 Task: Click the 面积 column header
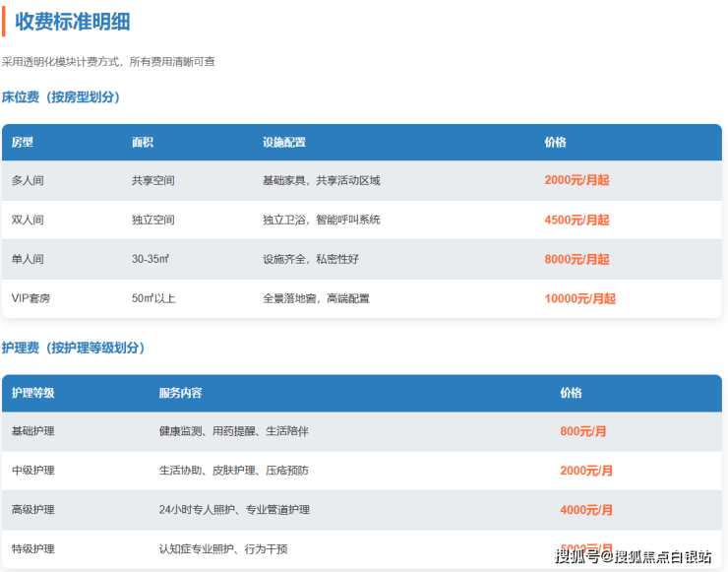coord(143,143)
